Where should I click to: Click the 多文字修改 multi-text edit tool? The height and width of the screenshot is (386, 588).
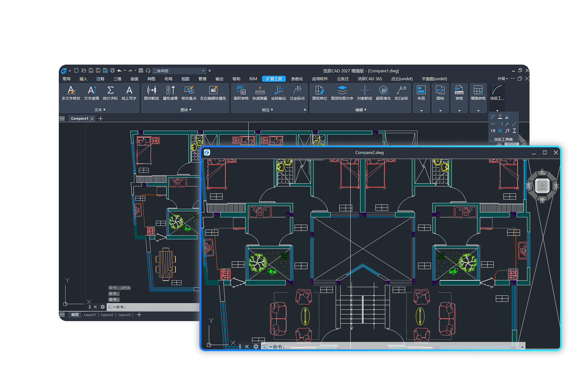[71, 93]
